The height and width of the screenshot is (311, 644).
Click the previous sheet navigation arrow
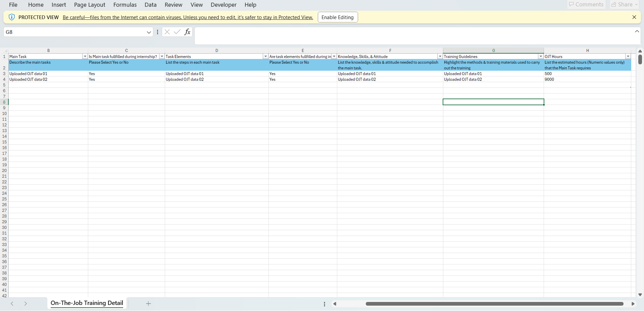coord(12,304)
